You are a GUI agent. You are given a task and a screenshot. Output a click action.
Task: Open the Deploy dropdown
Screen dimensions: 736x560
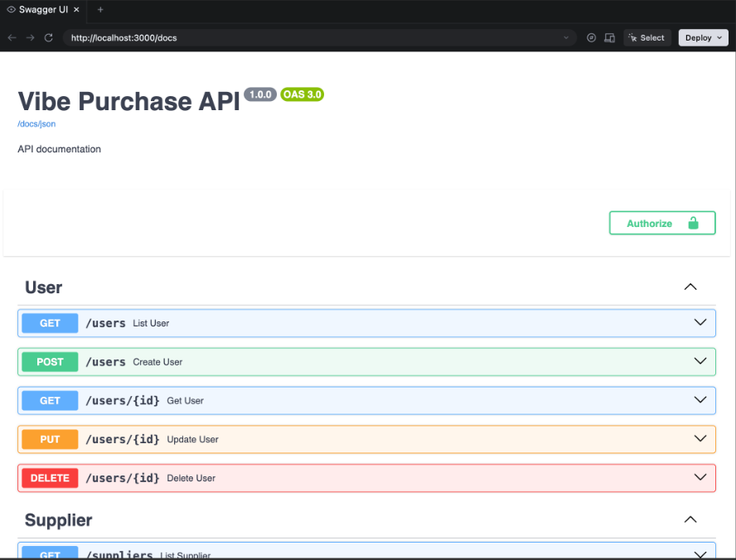point(703,37)
